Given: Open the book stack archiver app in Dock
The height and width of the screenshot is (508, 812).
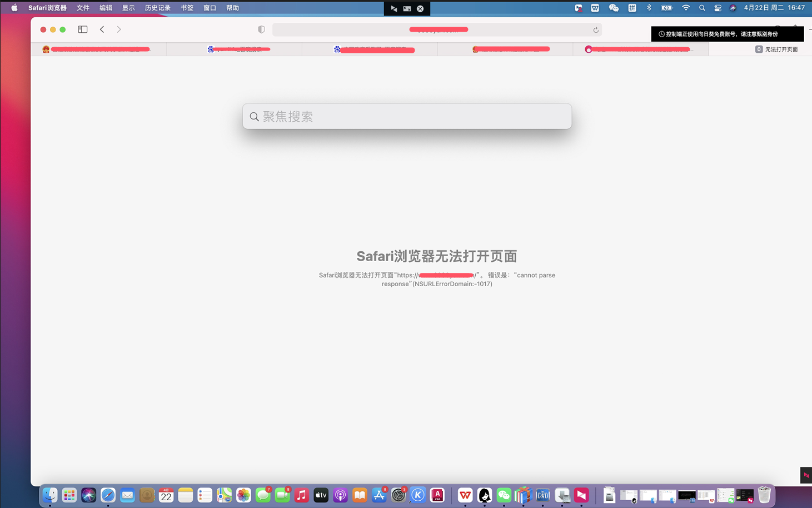Looking at the screenshot, I should click(x=523, y=495).
